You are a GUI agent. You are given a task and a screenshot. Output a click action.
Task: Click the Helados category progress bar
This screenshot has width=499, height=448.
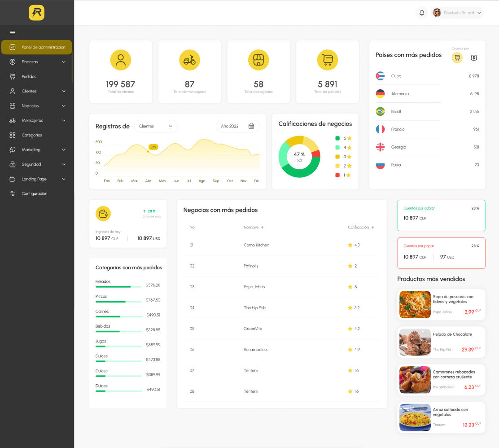tap(118, 287)
